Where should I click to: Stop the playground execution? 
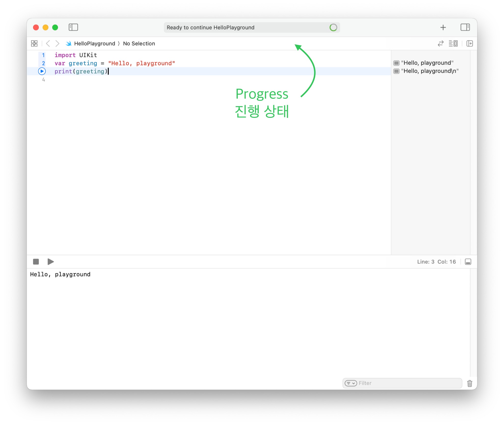tap(36, 262)
